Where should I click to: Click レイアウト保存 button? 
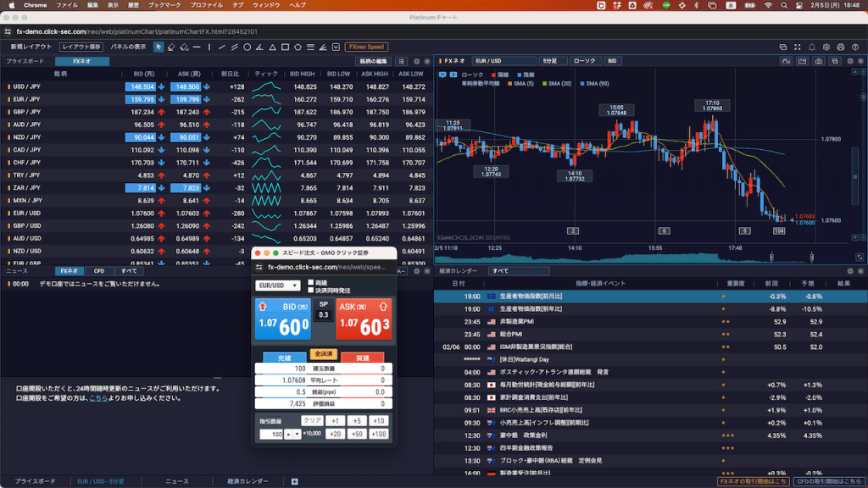coord(81,47)
